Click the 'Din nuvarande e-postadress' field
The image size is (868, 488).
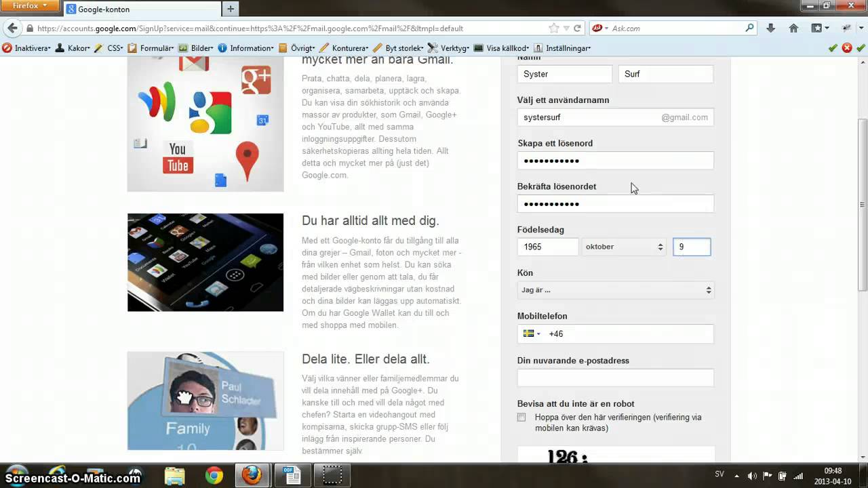point(615,378)
